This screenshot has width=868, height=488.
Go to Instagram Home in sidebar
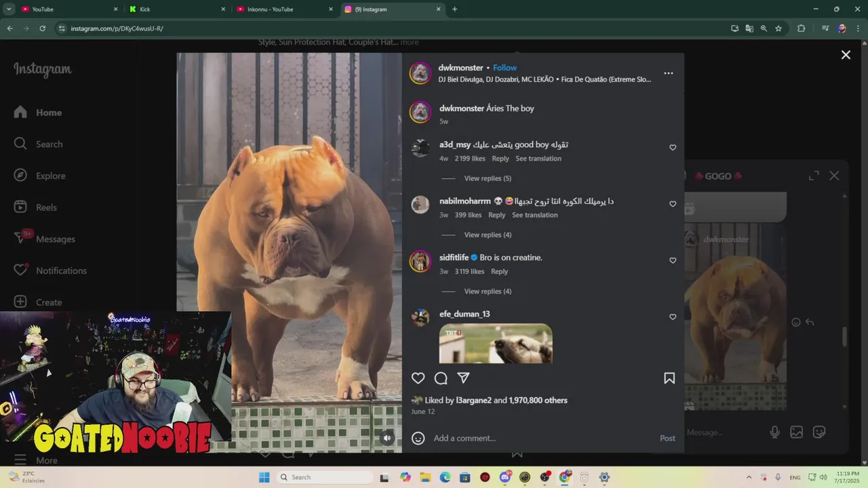point(38,113)
